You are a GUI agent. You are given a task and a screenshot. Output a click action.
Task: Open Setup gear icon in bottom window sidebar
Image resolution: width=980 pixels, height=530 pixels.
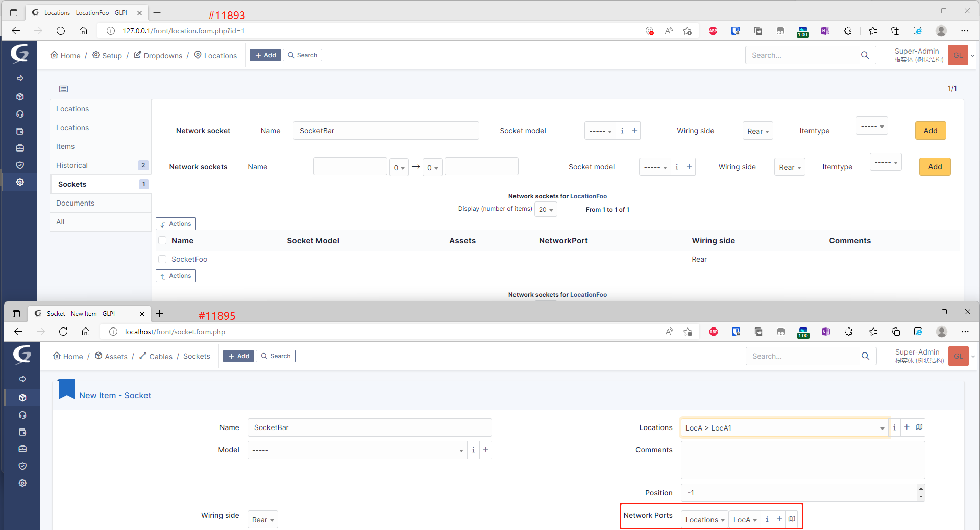[22, 483]
